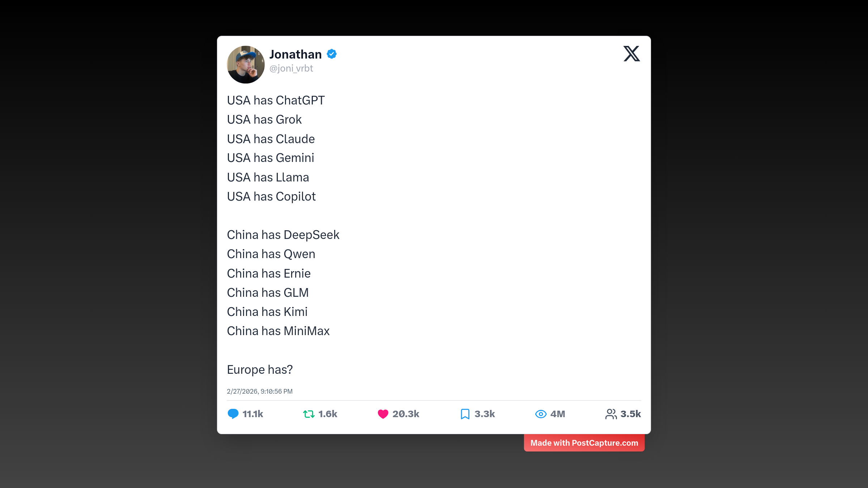Click the 1.6k reposts count
Viewport: 868px width, 488px height.
pos(328,414)
